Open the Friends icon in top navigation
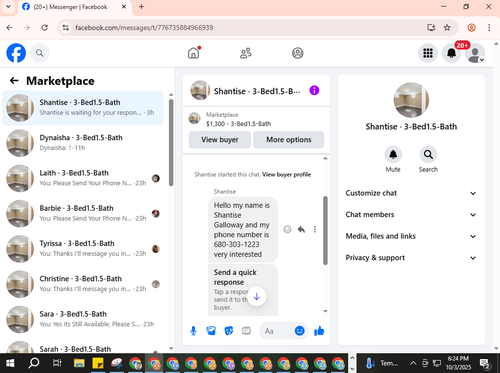The height and width of the screenshot is (373, 500). coord(246,53)
